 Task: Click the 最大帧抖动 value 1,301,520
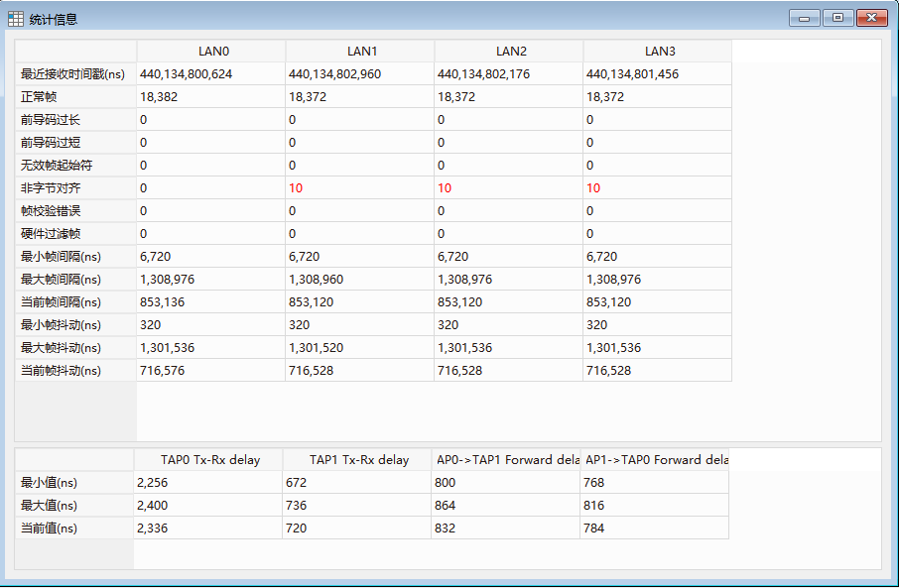tap(360, 348)
